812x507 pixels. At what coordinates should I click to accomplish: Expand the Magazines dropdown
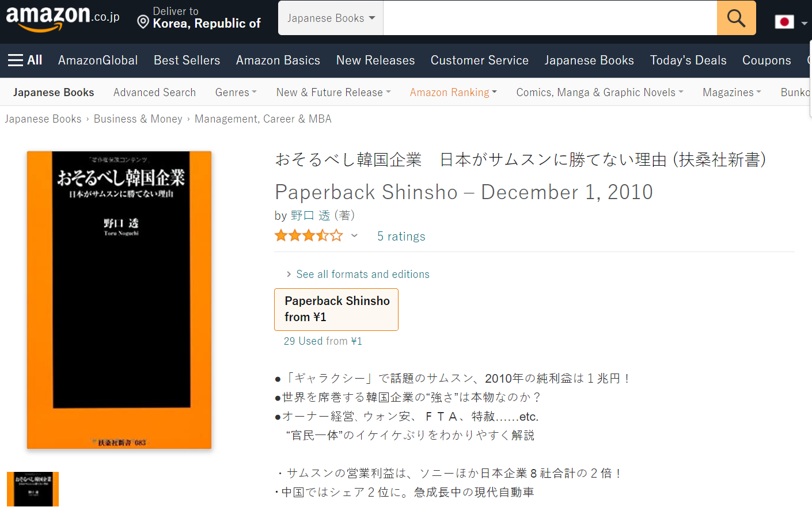click(x=731, y=93)
